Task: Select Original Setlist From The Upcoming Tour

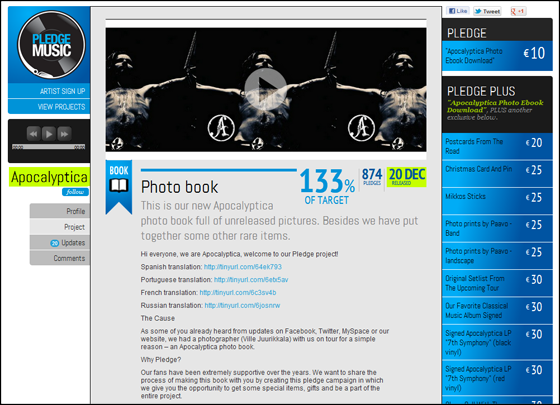Action: (x=497, y=283)
